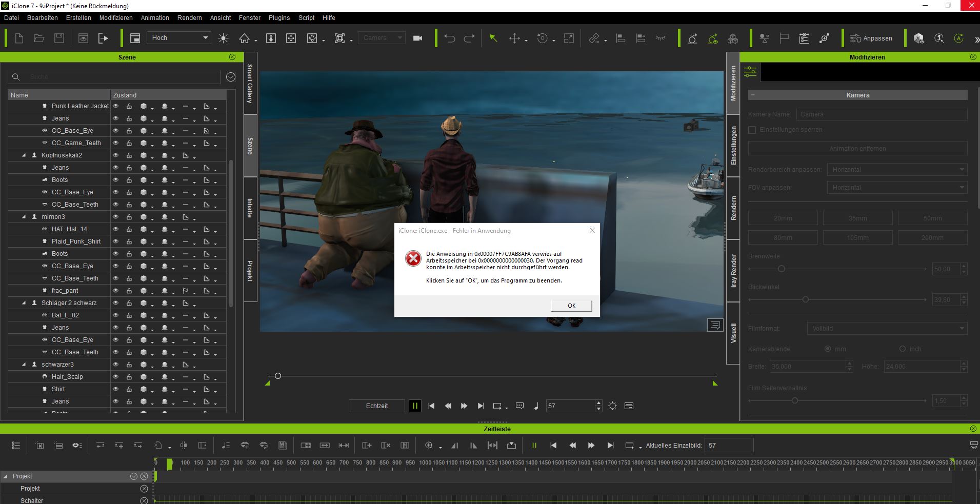Viewport: 980px width, 504px height.
Task: Pause playback with the viewport pause button
Action: [x=415, y=406]
